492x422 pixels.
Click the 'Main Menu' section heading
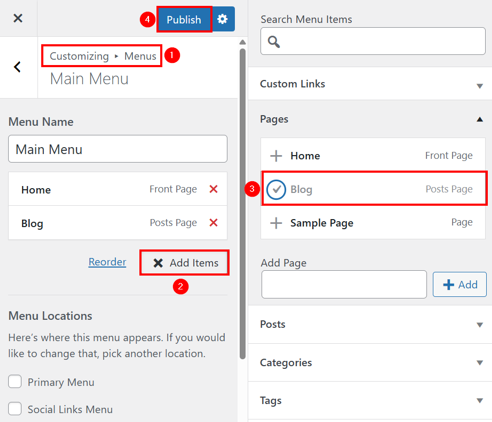[89, 79]
